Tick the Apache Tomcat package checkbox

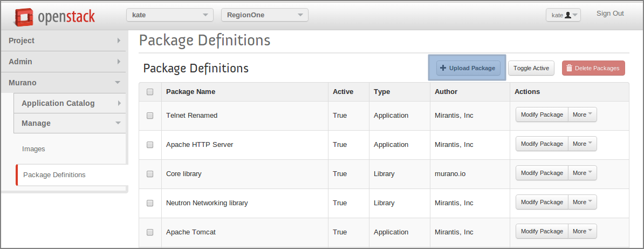click(150, 232)
